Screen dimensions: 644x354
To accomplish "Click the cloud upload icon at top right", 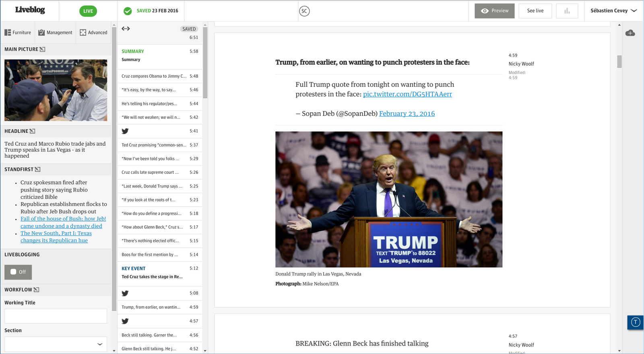I will pyautogui.click(x=630, y=33).
